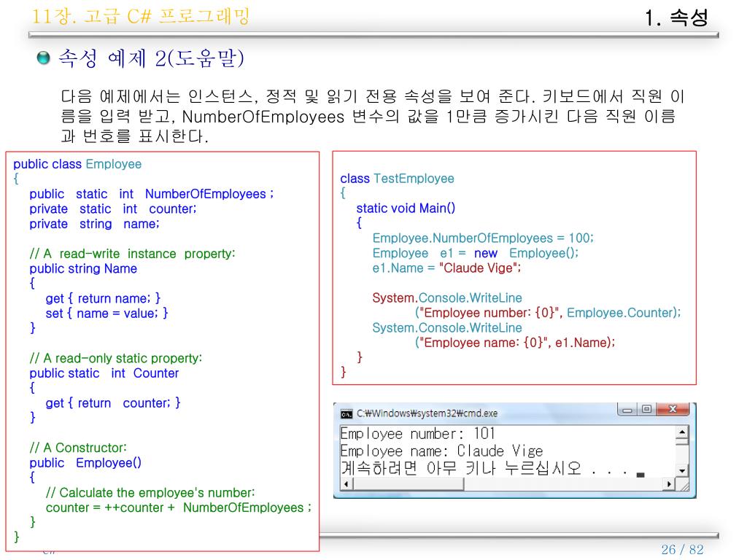Screen dimensions: 747x560
Task: Click the first 'System.Console.WriteLine' call
Action: coord(447,298)
